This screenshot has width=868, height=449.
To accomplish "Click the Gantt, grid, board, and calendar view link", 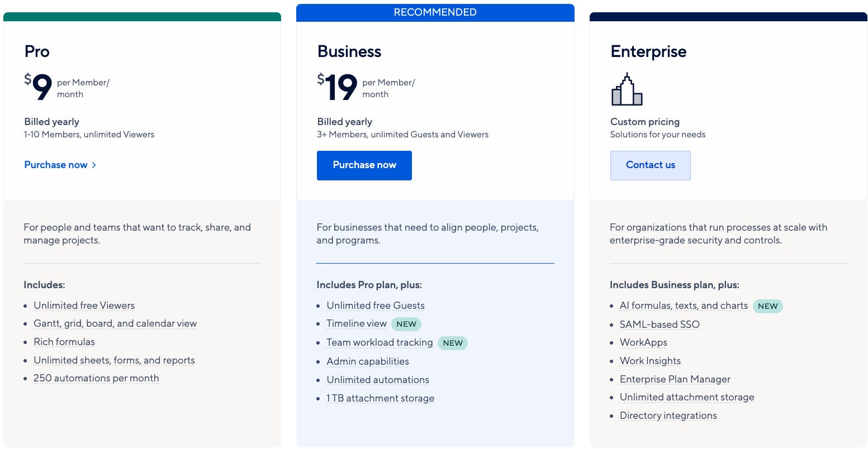I will click(115, 324).
